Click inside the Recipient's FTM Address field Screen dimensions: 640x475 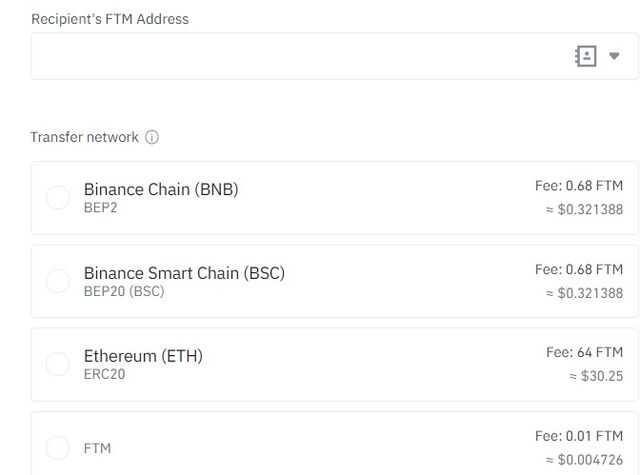(334, 56)
